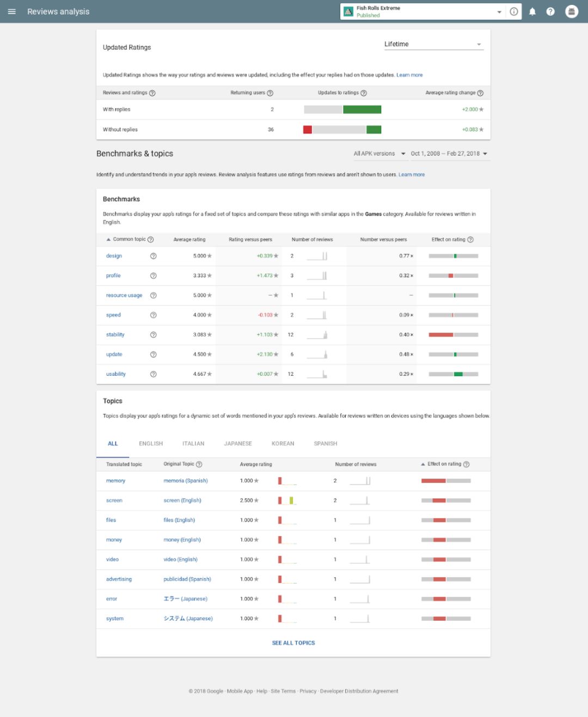588x717 pixels.
Task: Switch to the SPANISH tab
Action: pyautogui.click(x=326, y=444)
